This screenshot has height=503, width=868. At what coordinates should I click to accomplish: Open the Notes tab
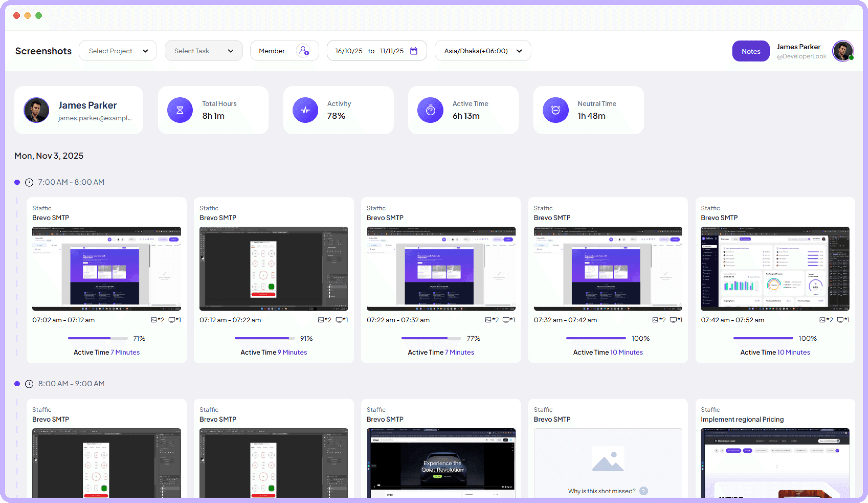(750, 51)
